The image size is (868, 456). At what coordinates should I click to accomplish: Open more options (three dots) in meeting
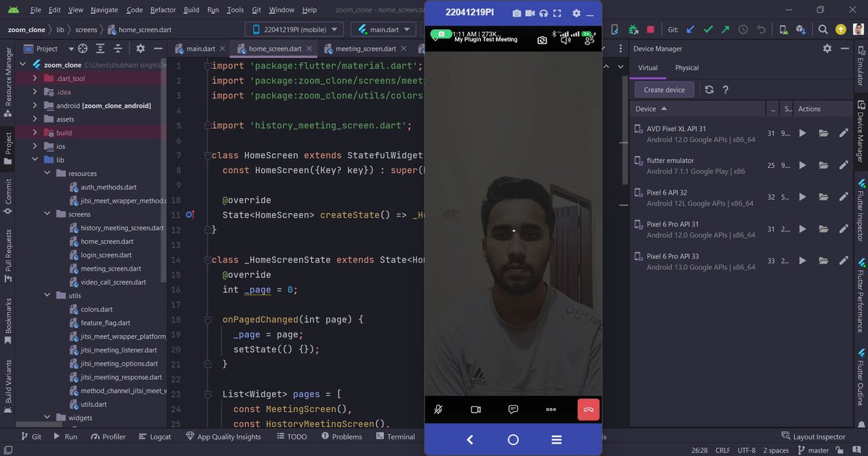(551, 410)
